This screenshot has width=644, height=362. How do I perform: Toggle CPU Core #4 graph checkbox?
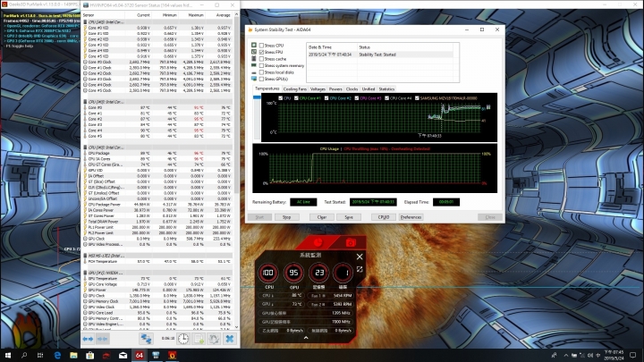386,98
